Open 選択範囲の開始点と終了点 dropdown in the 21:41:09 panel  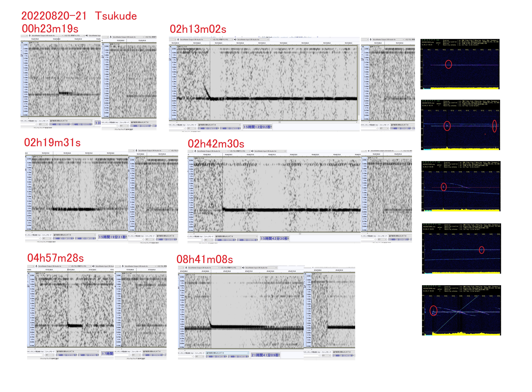click(227, 353)
